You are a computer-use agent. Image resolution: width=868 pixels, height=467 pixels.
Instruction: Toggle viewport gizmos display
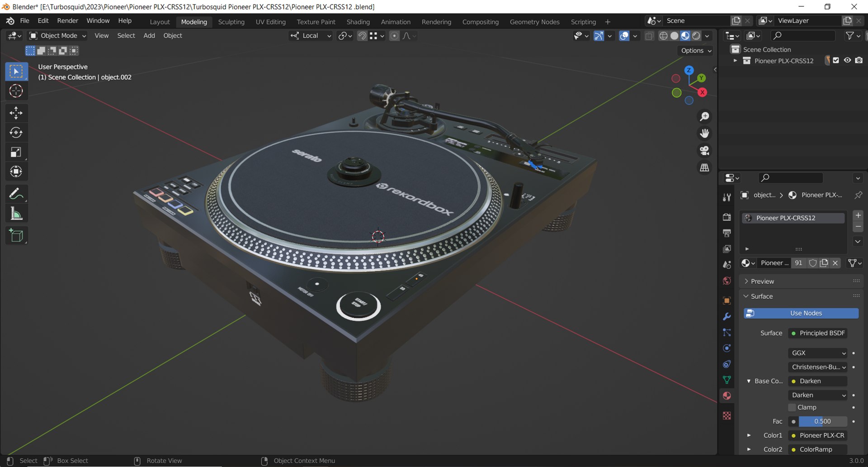pos(599,36)
